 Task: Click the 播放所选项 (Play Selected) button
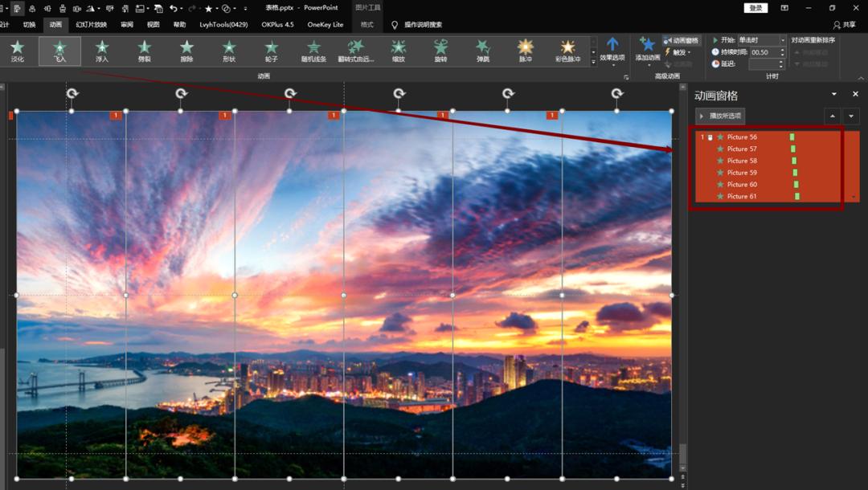tap(720, 116)
